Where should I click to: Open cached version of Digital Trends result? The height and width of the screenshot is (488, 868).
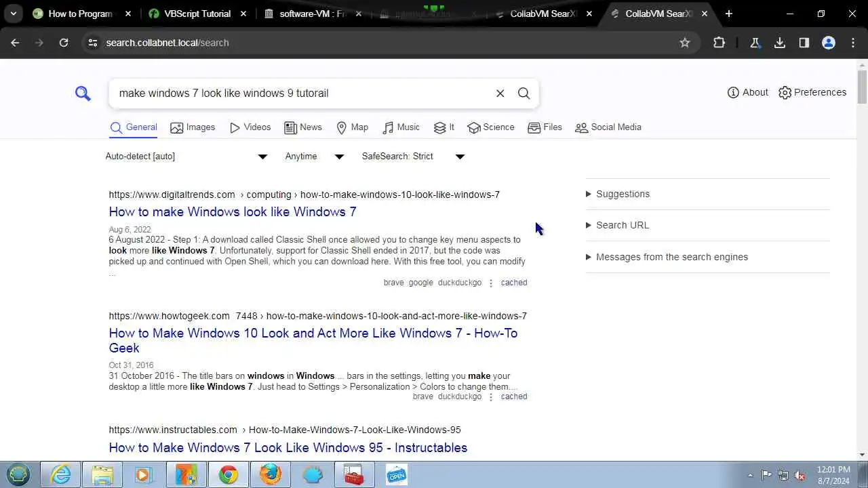click(x=514, y=283)
